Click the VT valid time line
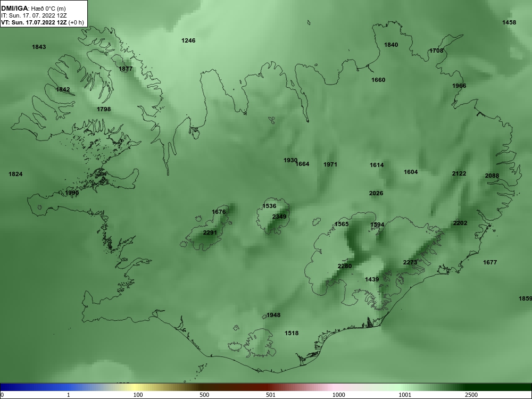 coord(43,23)
